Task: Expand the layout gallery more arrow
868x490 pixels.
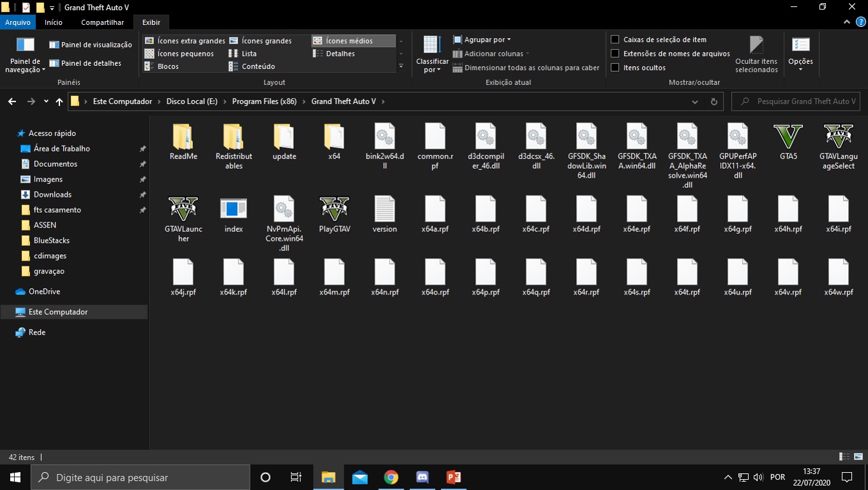Action: pos(401,66)
